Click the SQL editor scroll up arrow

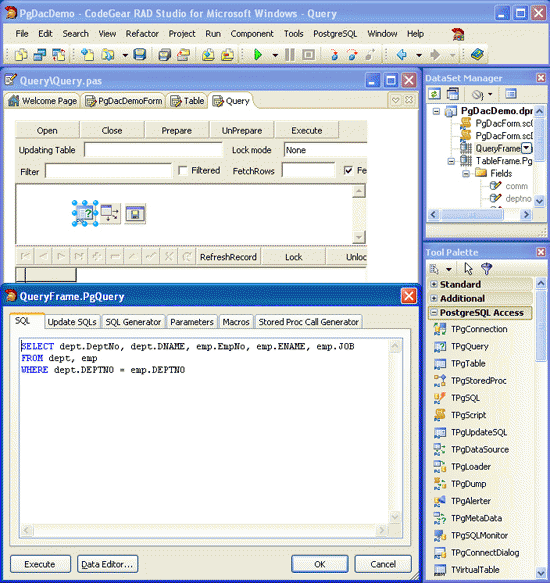pos(395,347)
